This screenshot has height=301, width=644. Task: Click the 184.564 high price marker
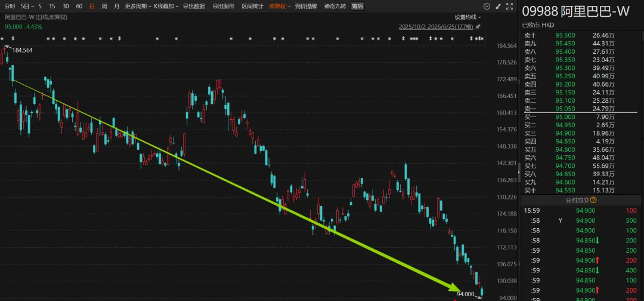(x=22, y=50)
